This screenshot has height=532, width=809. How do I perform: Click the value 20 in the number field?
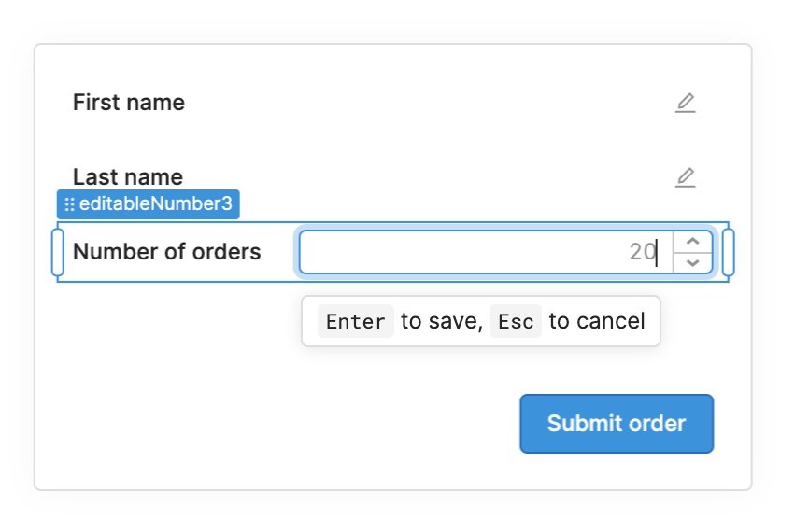click(643, 252)
